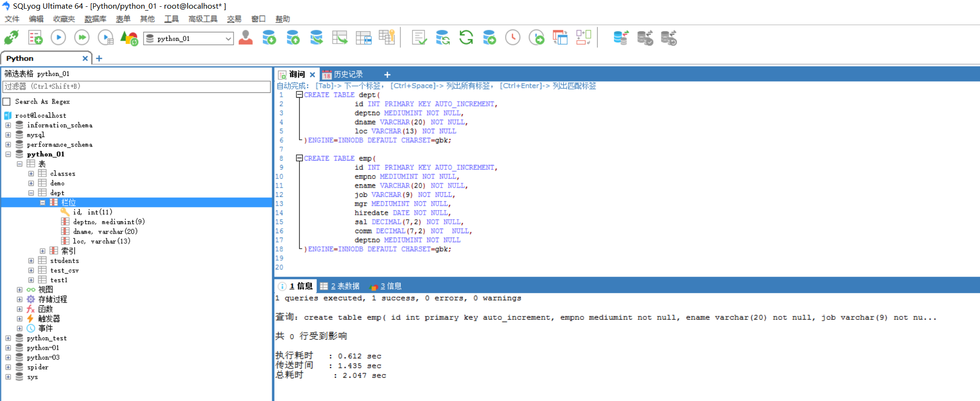Expand the mysql database node
This screenshot has height=401, width=980.
8,135
